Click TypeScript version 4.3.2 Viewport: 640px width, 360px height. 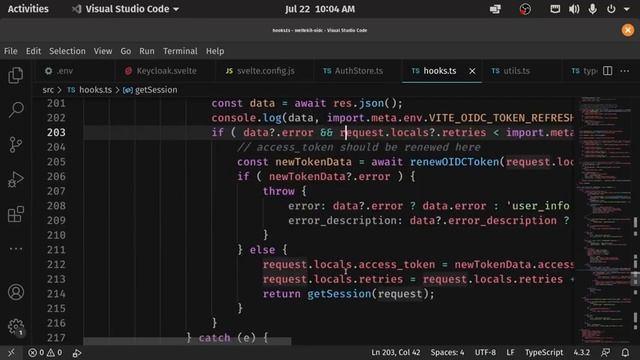tap(582, 352)
